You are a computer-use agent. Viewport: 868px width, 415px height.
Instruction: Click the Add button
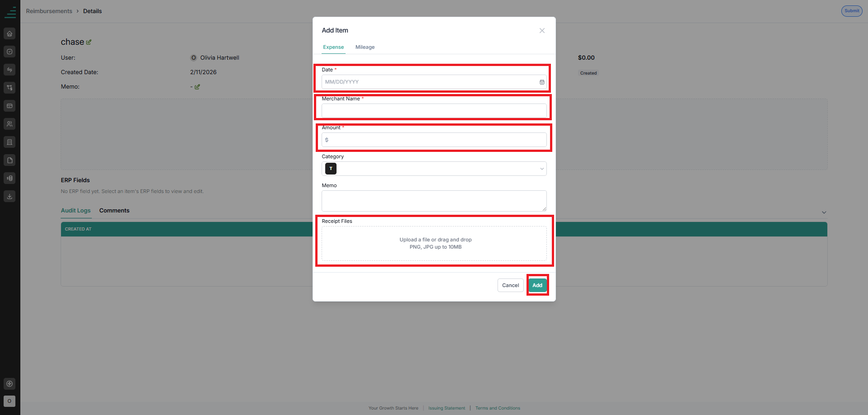point(537,285)
